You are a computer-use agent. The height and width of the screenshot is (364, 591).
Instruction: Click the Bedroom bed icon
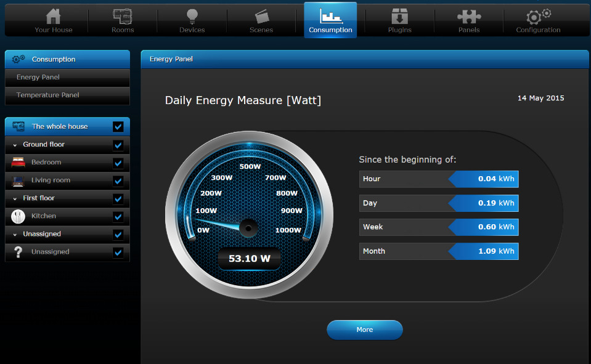[x=18, y=163]
